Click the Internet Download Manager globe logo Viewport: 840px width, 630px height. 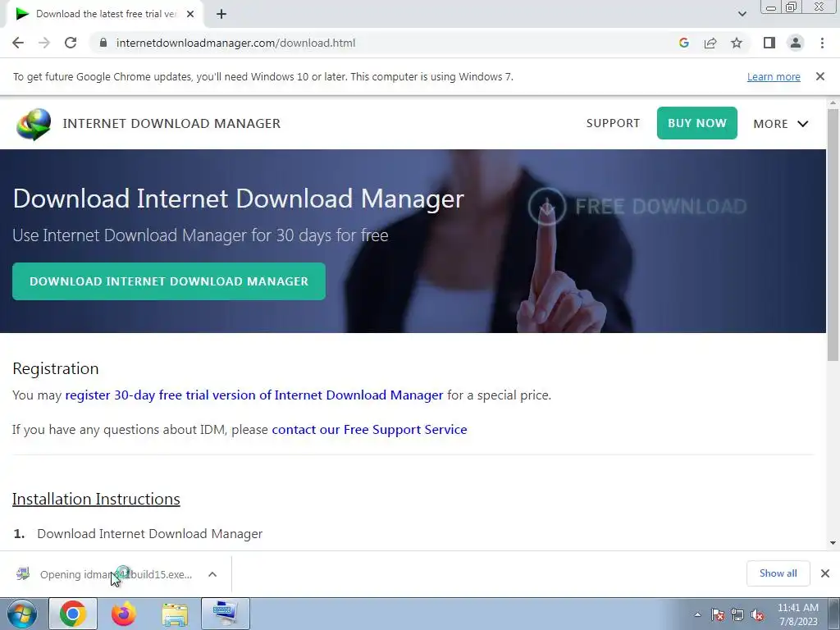(34, 124)
